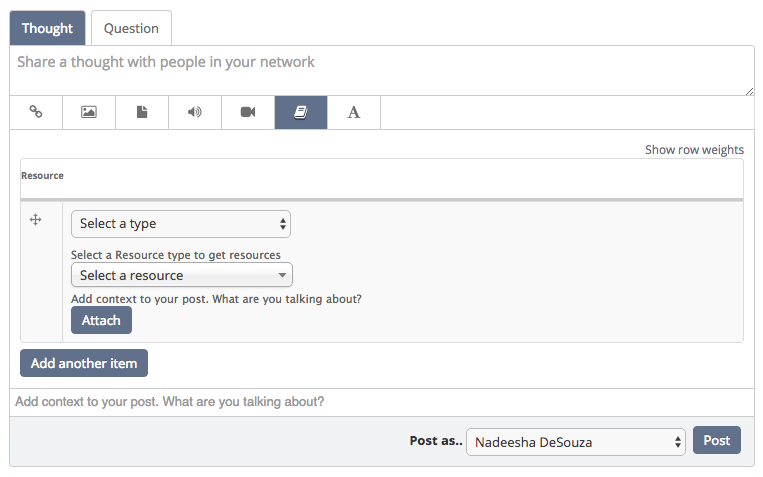Image resolution: width=763 pixels, height=477 pixels.
Task: Select the video camera attachment icon
Action: point(248,112)
